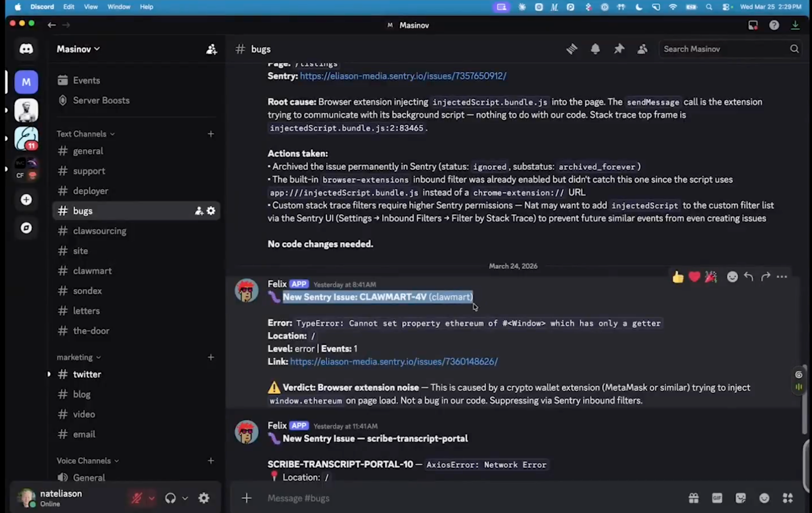Open pinned messages with the pin icon
This screenshot has height=513, width=812.
pyautogui.click(x=619, y=49)
